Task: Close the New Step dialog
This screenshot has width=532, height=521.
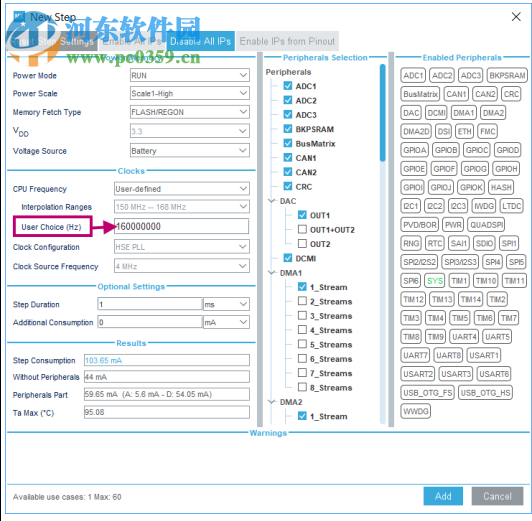Action: click(x=516, y=17)
